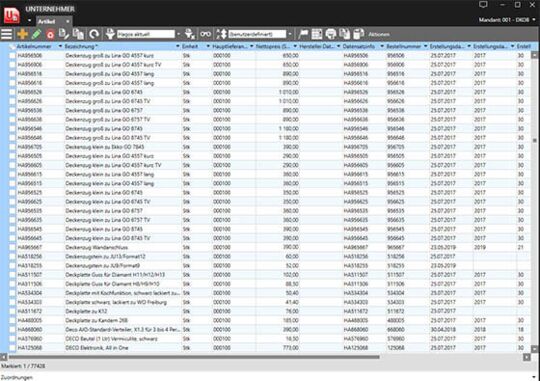Click the printer icon in toolbar
540x381 pixels.
[331, 34]
